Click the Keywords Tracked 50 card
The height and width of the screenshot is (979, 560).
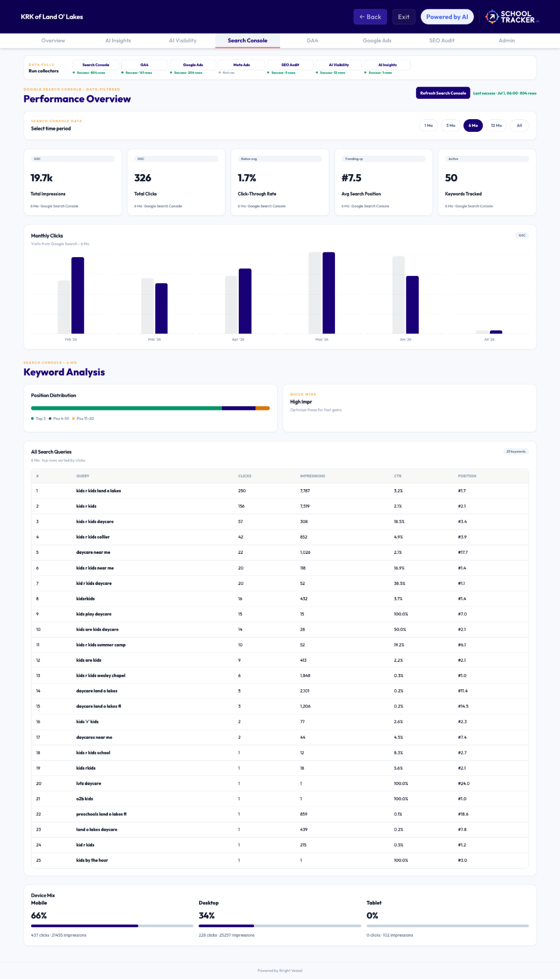point(487,182)
